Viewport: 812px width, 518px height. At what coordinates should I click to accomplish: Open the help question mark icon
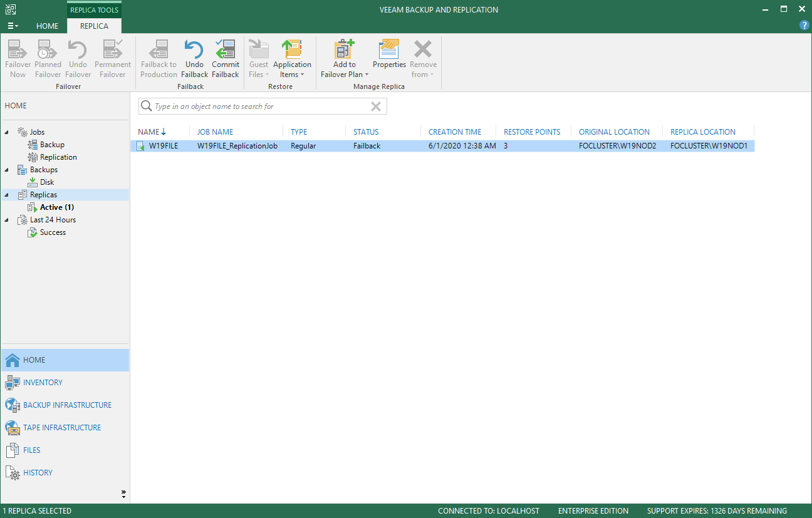coord(804,26)
